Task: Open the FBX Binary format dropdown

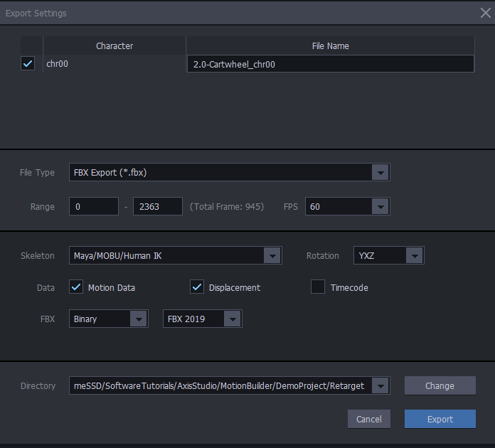Action: coord(139,319)
